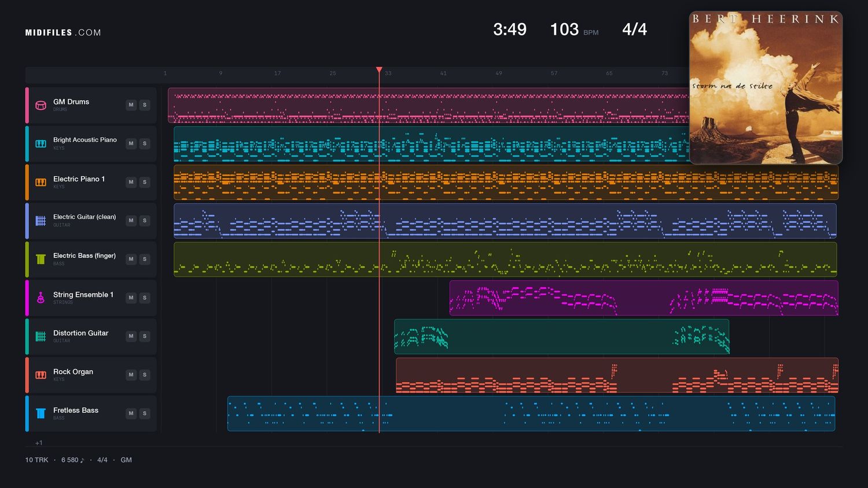The height and width of the screenshot is (488, 868).
Task: Click the orange Electric Piano 1 MIDI clip
Action: coord(506,182)
